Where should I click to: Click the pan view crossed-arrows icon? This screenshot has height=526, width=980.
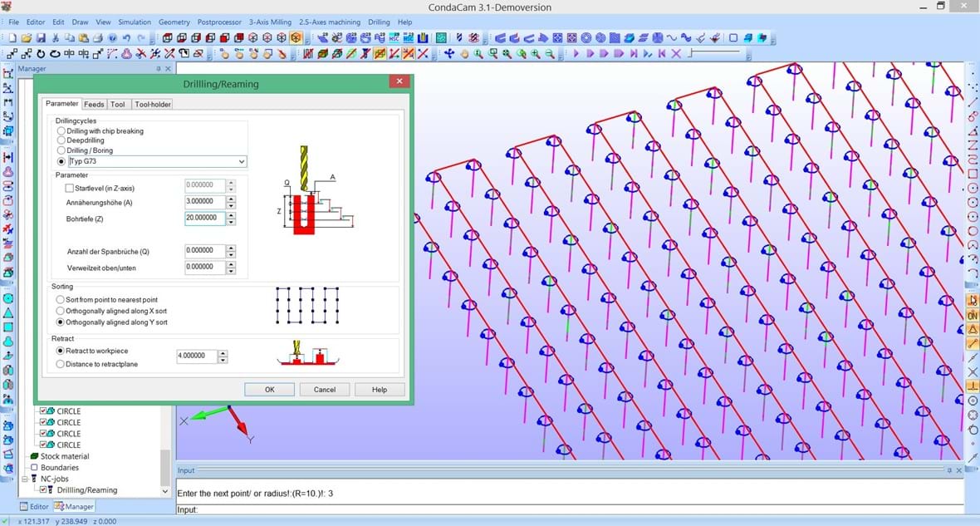coord(448,54)
